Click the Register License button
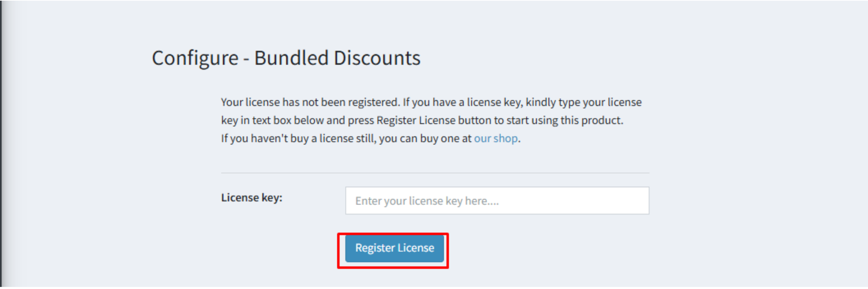Viewport: 868px width, 289px height. coord(394,248)
